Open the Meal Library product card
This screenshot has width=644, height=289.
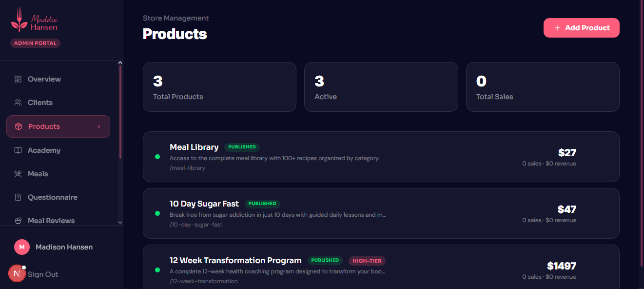[380, 157]
